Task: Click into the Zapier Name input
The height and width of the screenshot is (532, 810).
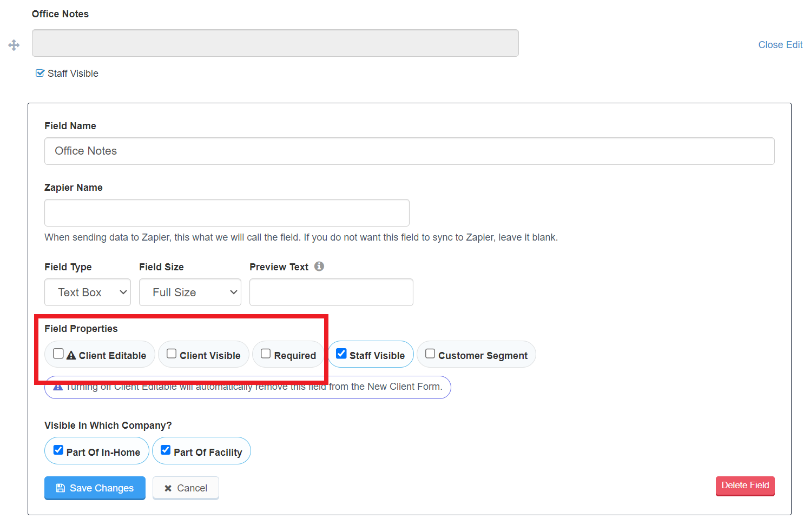Action: click(227, 212)
